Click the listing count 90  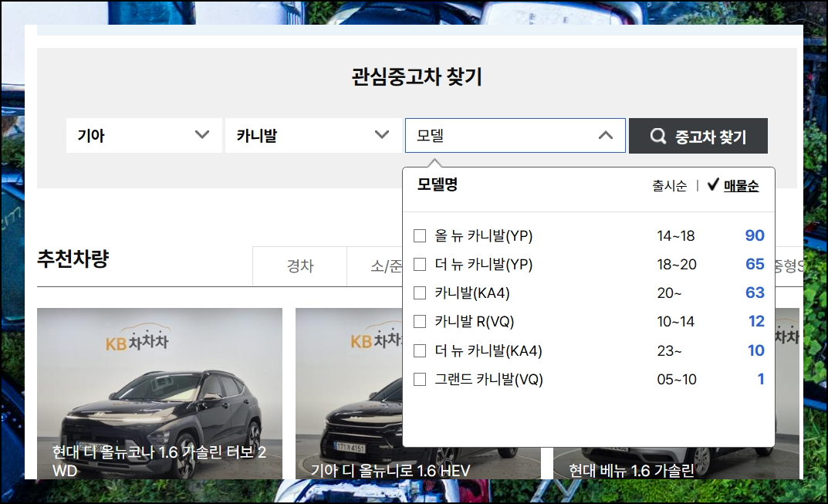(755, 235)
